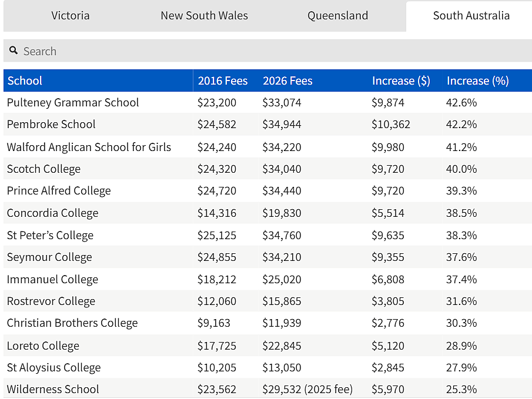Screen dimensions: 532x399
Task: Click Pulteney's 2016 fee $23,200
Action: (217, 102)
